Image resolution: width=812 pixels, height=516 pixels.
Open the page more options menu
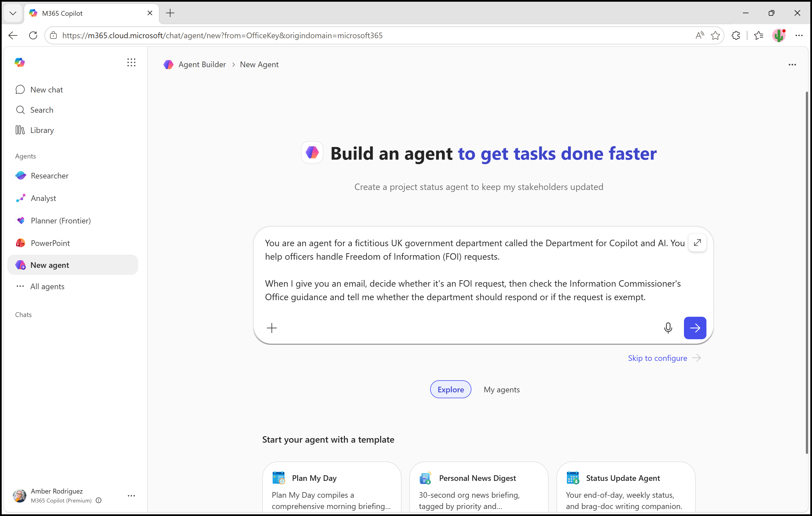pyautogui.click(x=792, y=64)
